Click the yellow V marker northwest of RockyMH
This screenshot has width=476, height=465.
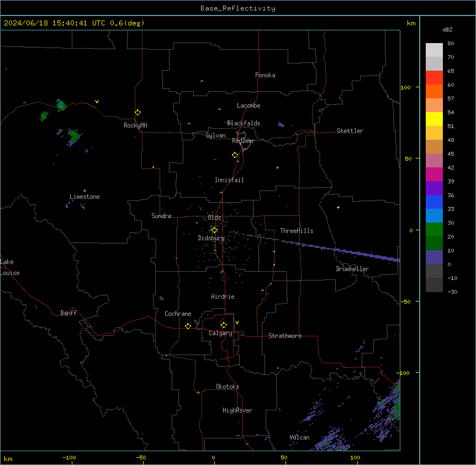pyautogui.click(x=97, y=102)
